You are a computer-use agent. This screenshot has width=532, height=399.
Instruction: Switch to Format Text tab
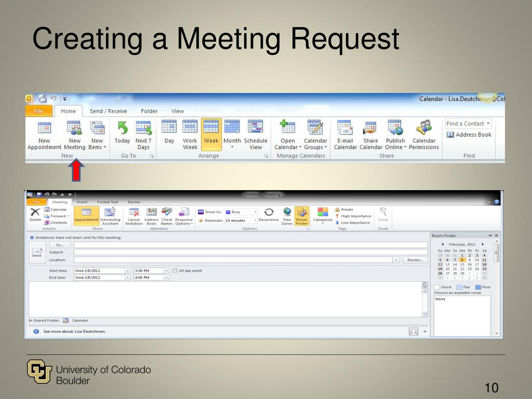[x=108, y=202]
